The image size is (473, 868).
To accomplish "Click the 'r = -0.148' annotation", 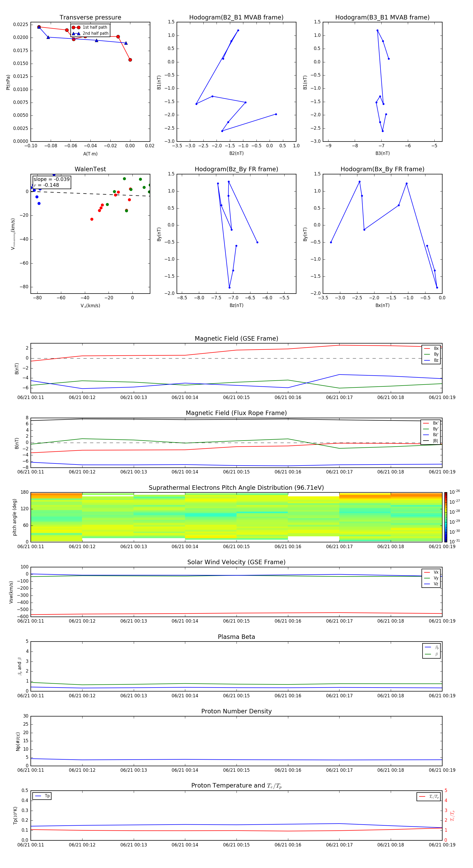I will [47, 185].
